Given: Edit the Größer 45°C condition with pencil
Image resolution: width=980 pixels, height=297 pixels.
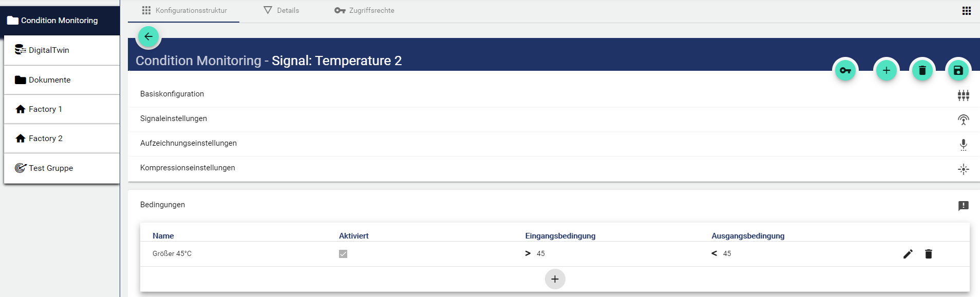Looking at the screenshot, I should click(x=908, y=254).
